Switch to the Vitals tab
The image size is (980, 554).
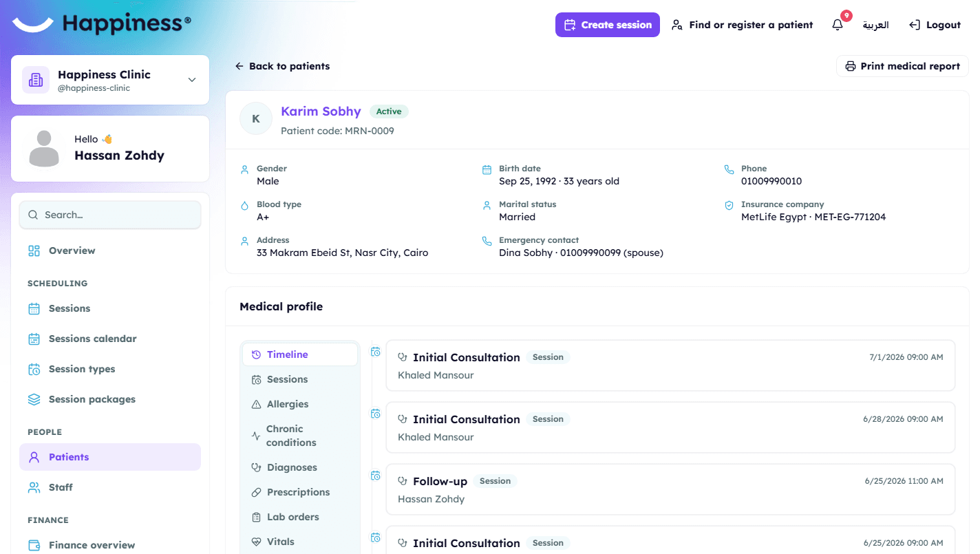tap(300, 542)
